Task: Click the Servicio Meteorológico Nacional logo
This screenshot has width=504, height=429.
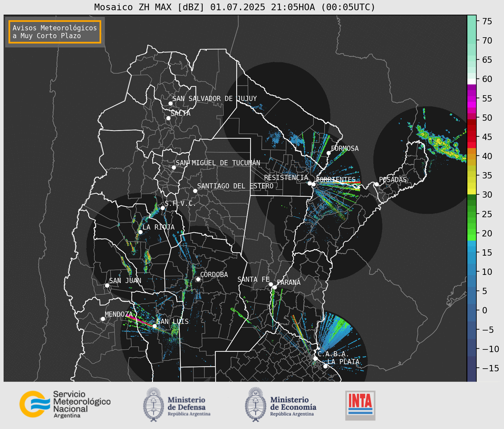Action: click(65, 404)
